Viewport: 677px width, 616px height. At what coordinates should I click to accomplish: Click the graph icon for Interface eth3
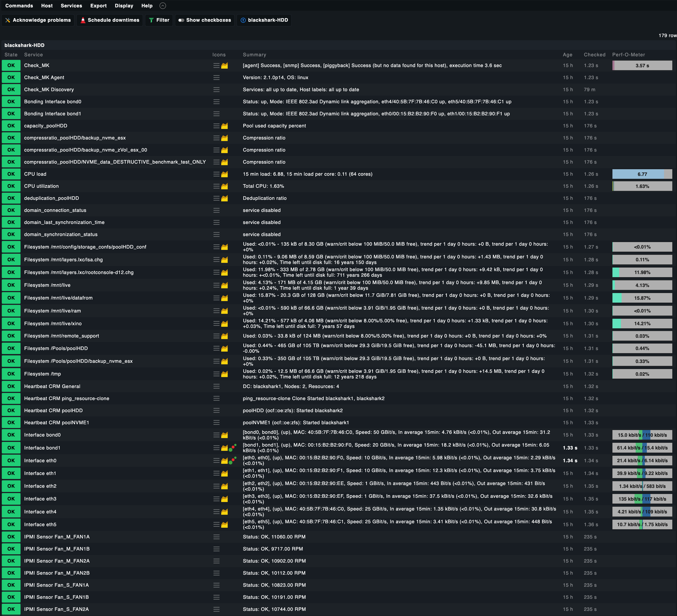pos(224,499)
